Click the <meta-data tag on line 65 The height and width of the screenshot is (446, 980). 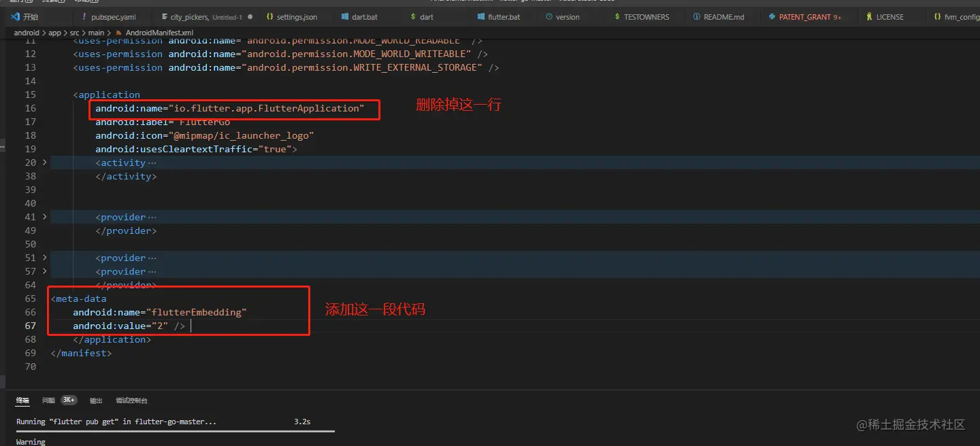point(78,298)
